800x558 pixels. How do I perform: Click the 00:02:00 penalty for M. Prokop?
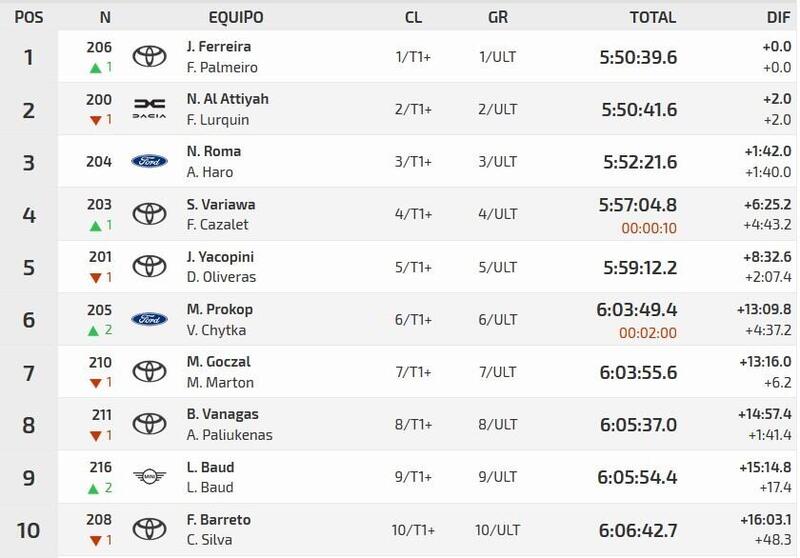point(649,333)
